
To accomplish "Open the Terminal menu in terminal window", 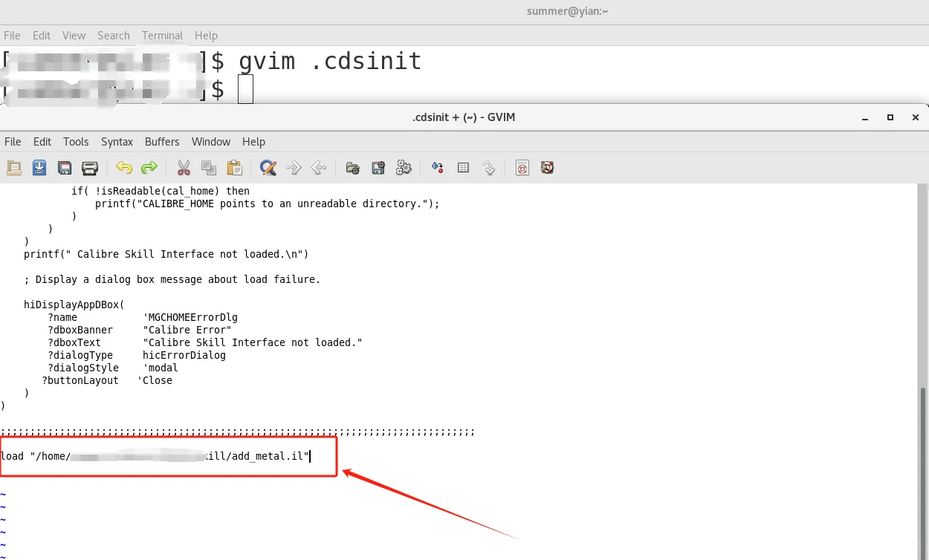I will (x=162, y=35).
